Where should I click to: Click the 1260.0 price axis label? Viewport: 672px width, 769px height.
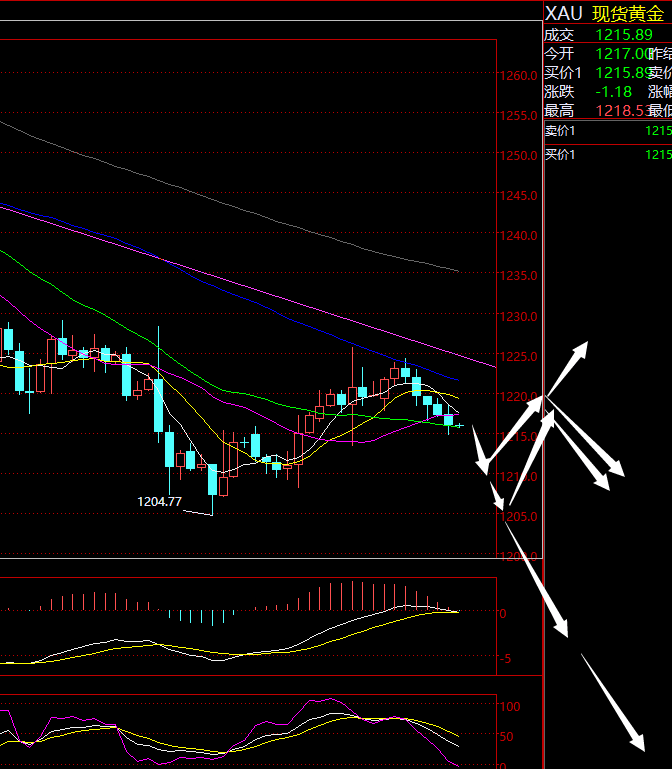click(x=519, y=76)
